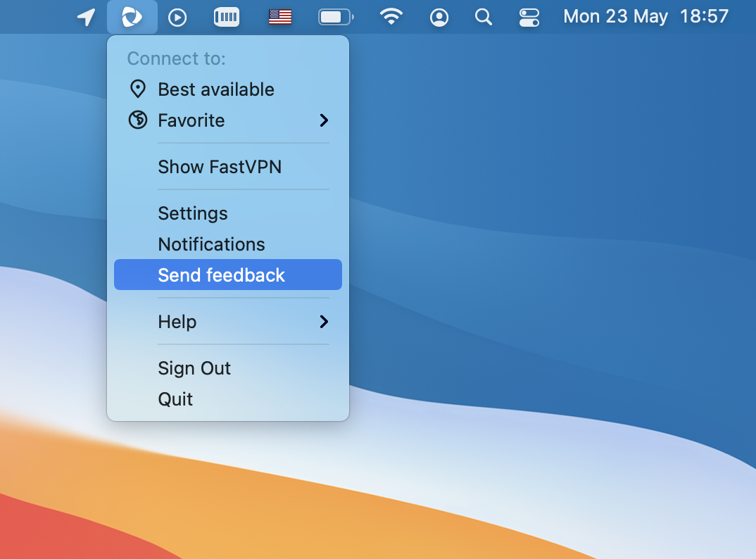Open Control Center toggles icon
Image resolution: width=756 pixels, height=559 pixels.
[x=529, y=18]
